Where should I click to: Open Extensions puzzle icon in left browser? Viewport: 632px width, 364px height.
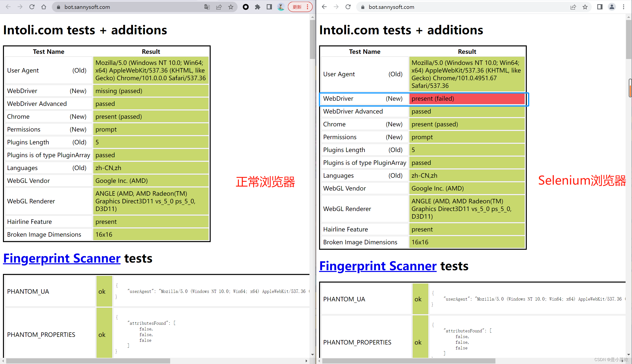click(257, 7)
